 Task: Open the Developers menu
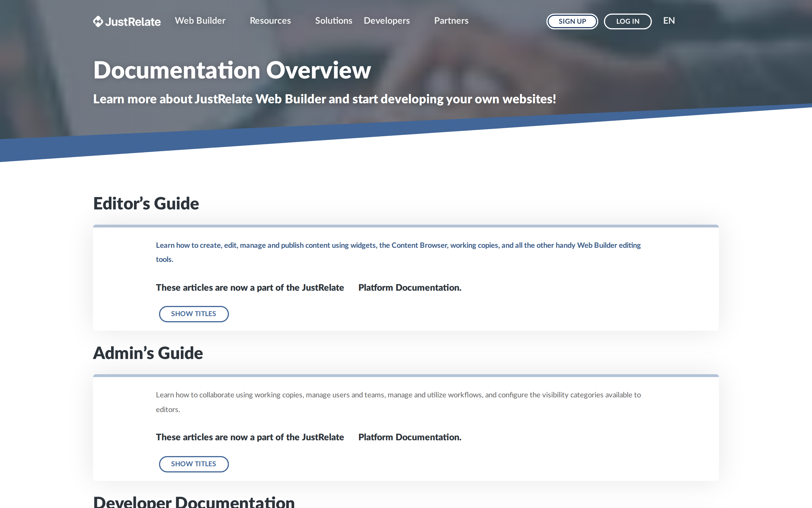tap(387, 21)
